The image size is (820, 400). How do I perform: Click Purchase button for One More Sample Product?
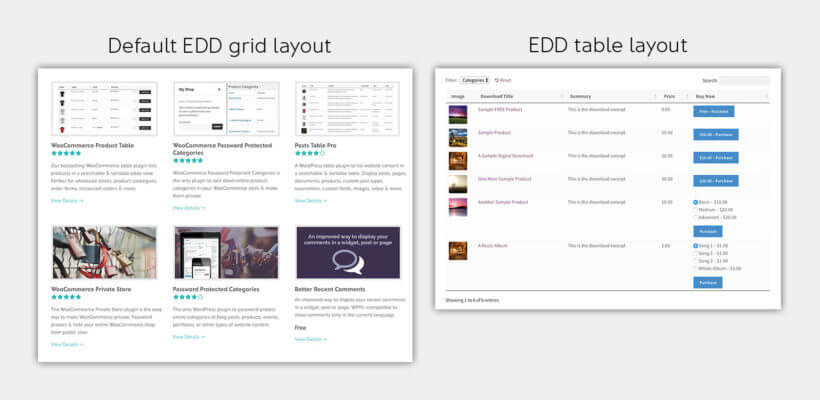[x=716, y=181]
